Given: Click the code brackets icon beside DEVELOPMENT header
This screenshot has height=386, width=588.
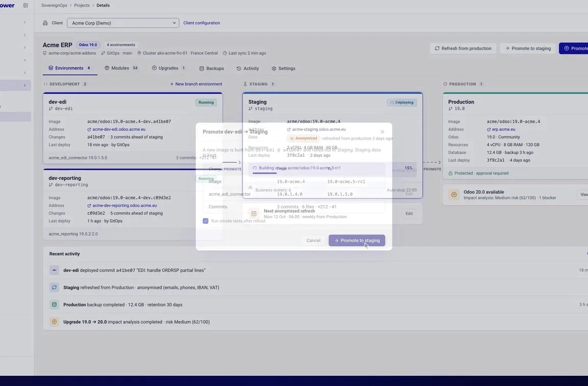Looking at the screenshot, I should click(x=45, y=84).
